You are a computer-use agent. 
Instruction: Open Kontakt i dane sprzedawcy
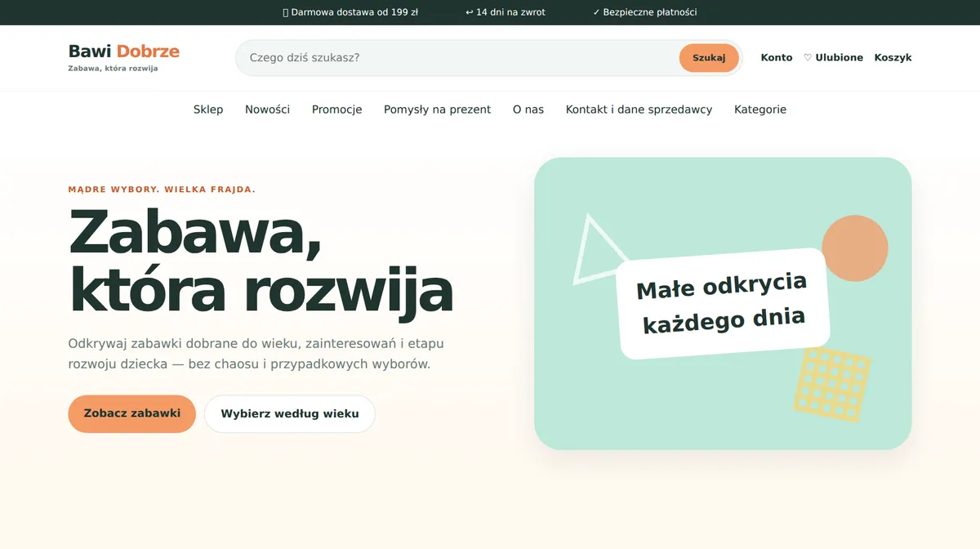coord(639,109)
